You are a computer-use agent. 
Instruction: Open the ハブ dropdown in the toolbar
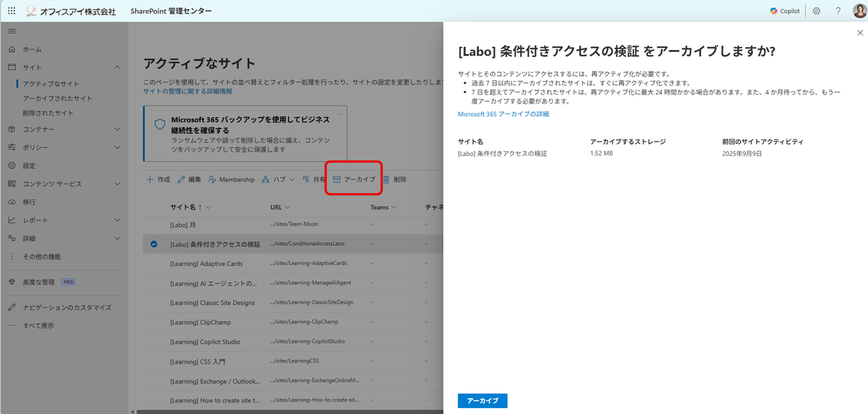[278, 179]
